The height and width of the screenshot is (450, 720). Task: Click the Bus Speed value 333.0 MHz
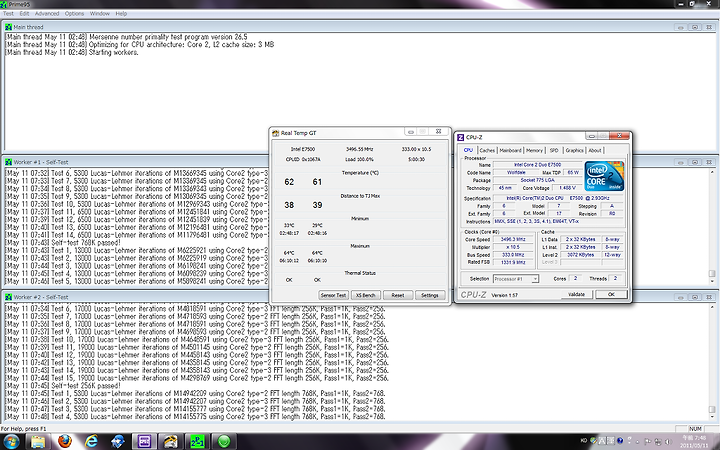click(513, 254)
